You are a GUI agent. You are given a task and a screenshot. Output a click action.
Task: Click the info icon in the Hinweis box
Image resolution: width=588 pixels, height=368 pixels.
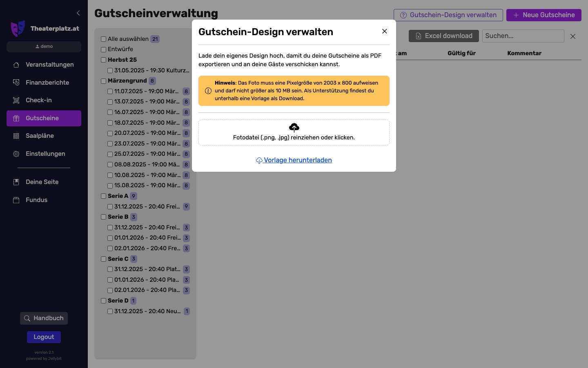pos(208,91)
